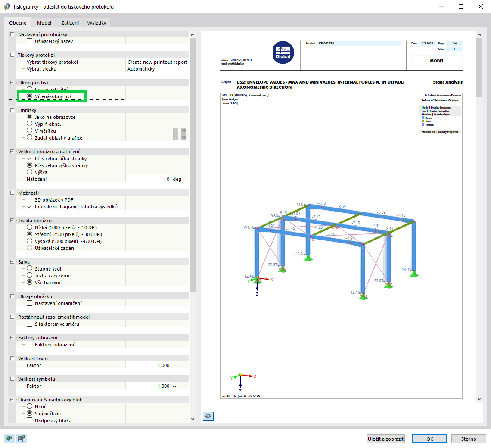This screenshot has height=448, width=491.
Task: Collapse the 'Obrázky' section
Action: pos(12,110)
